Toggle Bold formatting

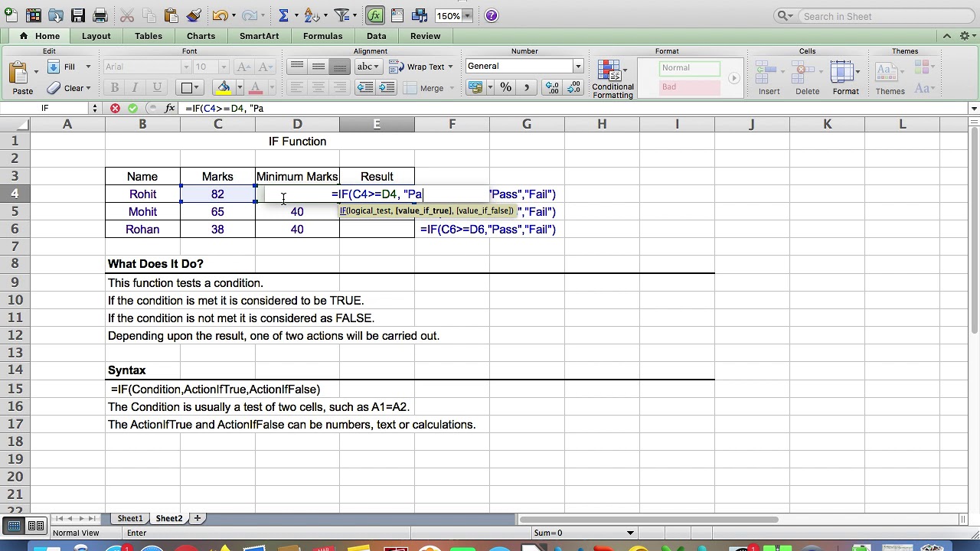114,88
